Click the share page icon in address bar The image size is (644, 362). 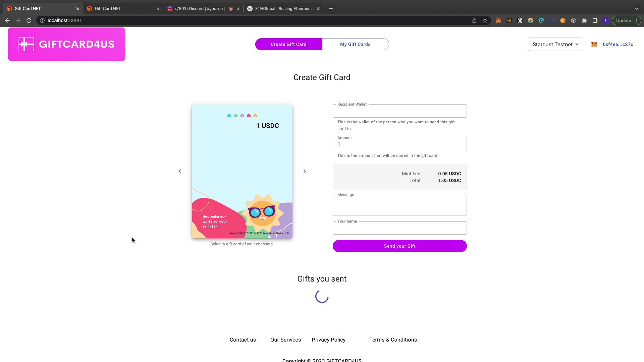pyautogui.click(x=474, y=20)
